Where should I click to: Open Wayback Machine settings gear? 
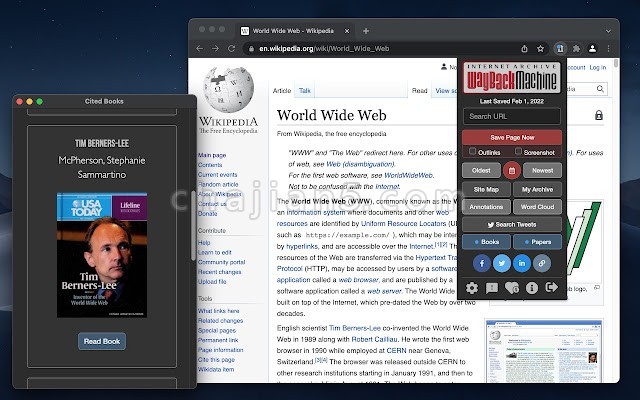pos(472,288)
